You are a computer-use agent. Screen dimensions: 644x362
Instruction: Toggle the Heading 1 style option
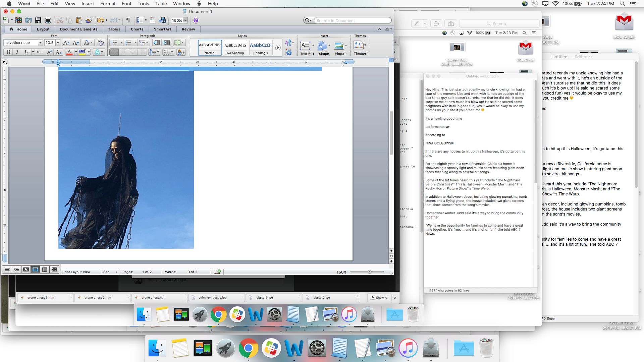[x=260, y=48]
